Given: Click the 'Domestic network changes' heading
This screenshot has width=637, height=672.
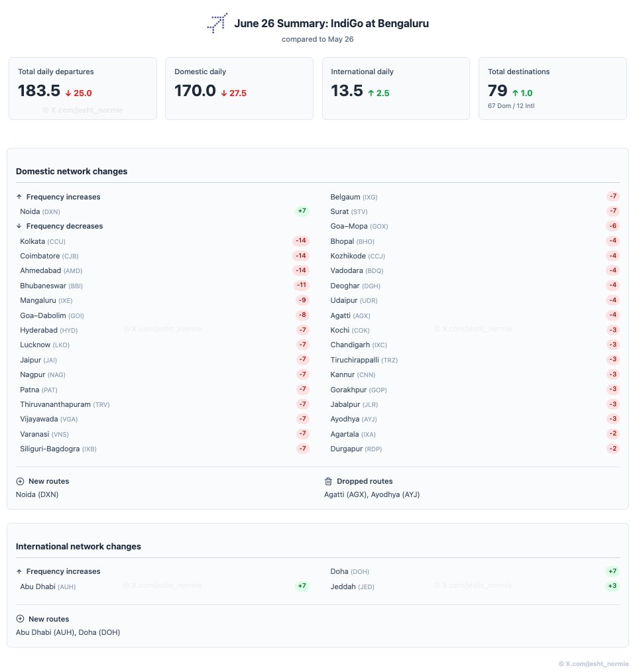Looking at the screenshot, I should click(72, 171).
